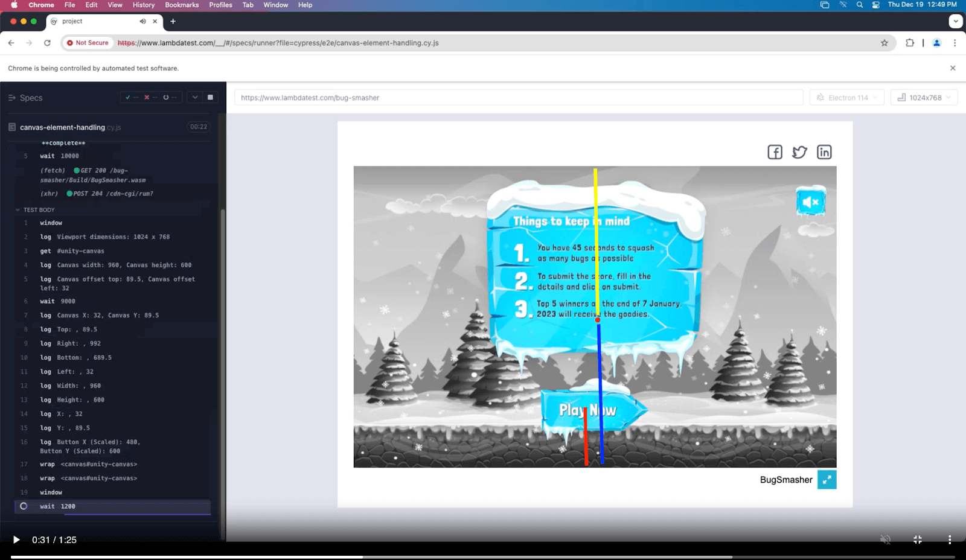
Task: Select the 'POST 204 /cdn-cgi/rum' xhr entry
Action: 113,194
